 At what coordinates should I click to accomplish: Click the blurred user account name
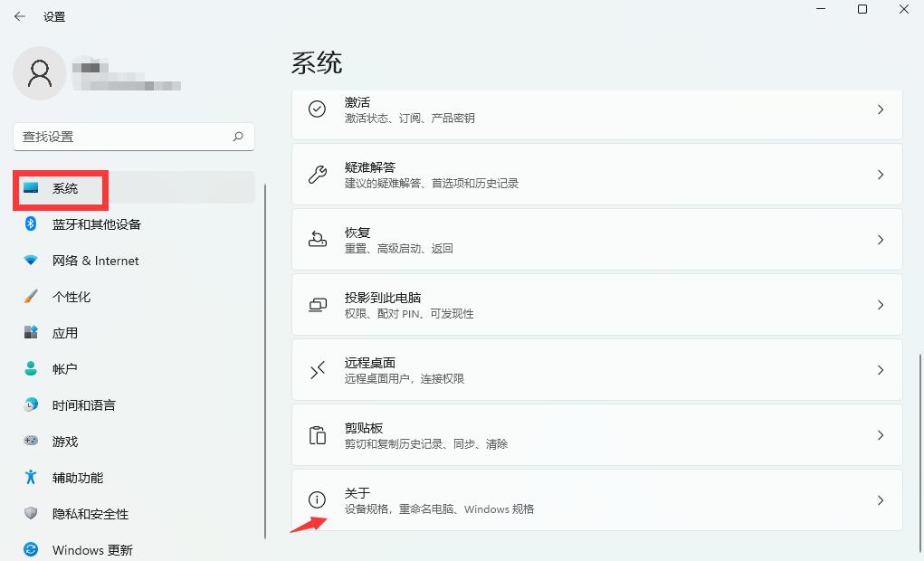coord(126,75)
